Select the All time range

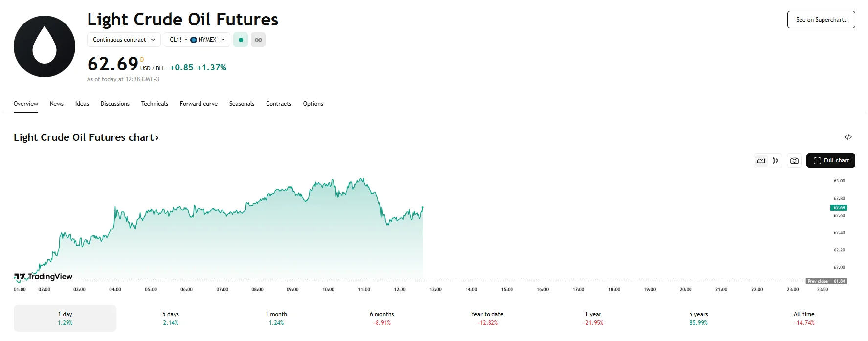[x=804, y=318]
